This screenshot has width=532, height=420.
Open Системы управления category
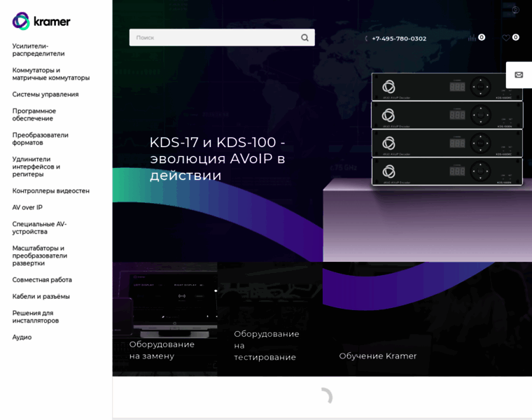click(45, 94)
